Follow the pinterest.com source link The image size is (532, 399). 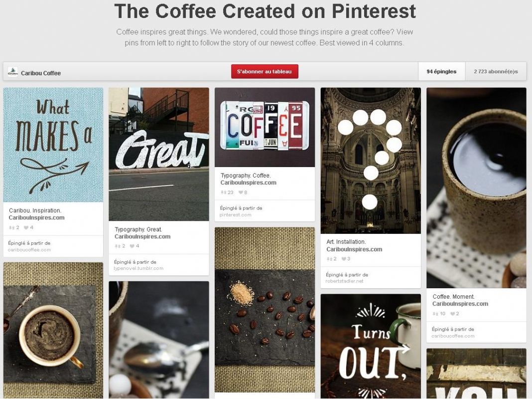pyautogui.click(x=236, y=215)
